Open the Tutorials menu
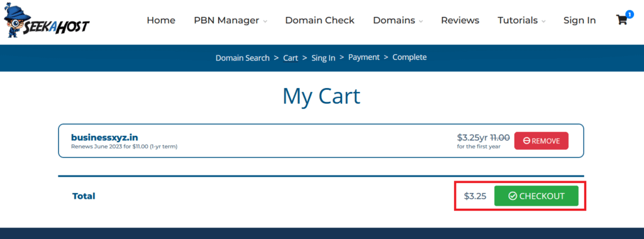644x239 pixels. tap(518, 20)
